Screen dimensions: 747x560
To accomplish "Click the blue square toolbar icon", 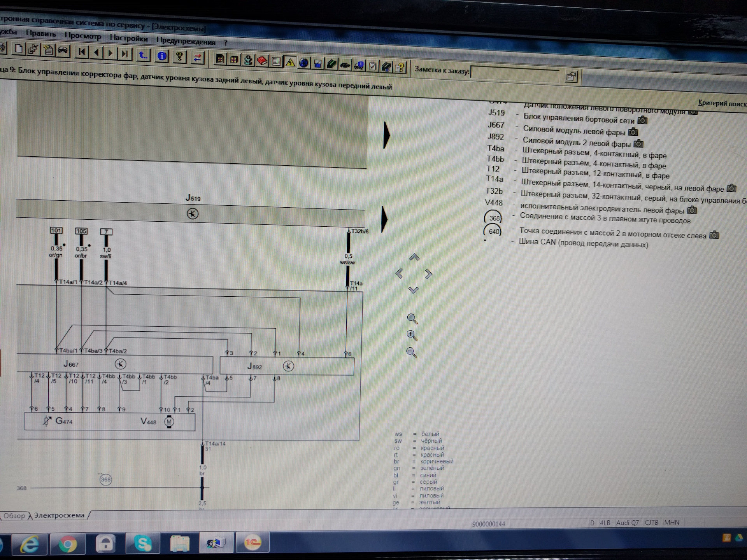I will pos(318,63).
